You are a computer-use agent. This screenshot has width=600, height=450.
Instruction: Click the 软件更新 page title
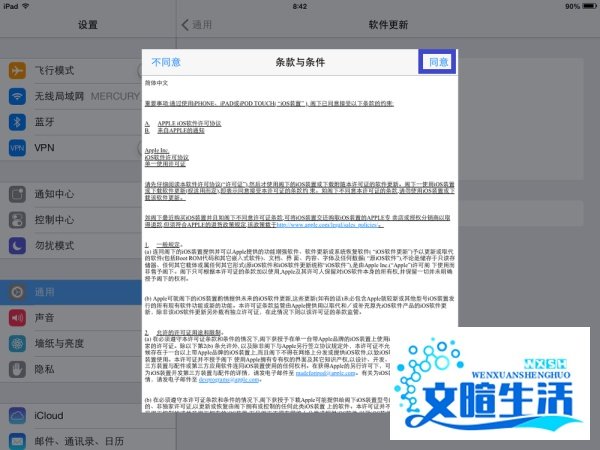click(x=388, y=25)
